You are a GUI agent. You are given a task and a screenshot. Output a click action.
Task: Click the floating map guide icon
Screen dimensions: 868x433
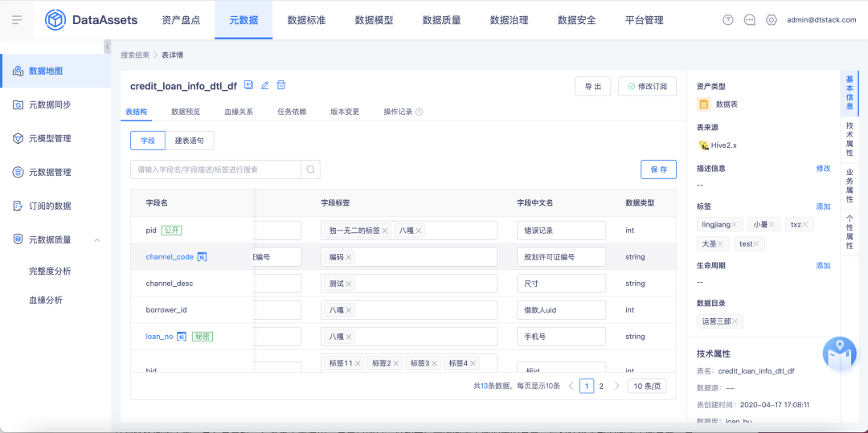point(840,353)
